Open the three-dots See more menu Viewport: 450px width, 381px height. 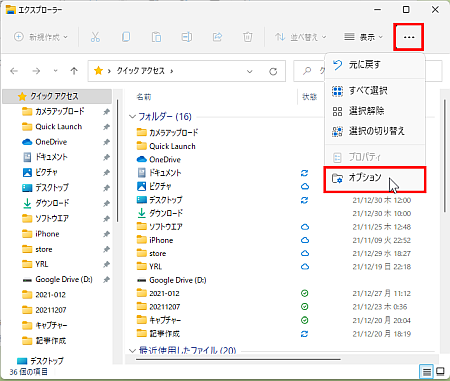(x=409, y=37)
